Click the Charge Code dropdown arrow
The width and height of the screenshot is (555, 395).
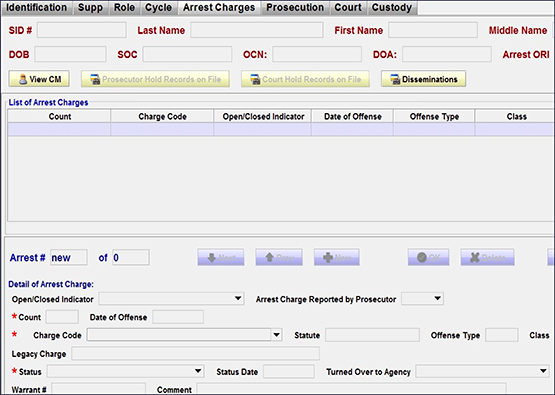point(277,335)
